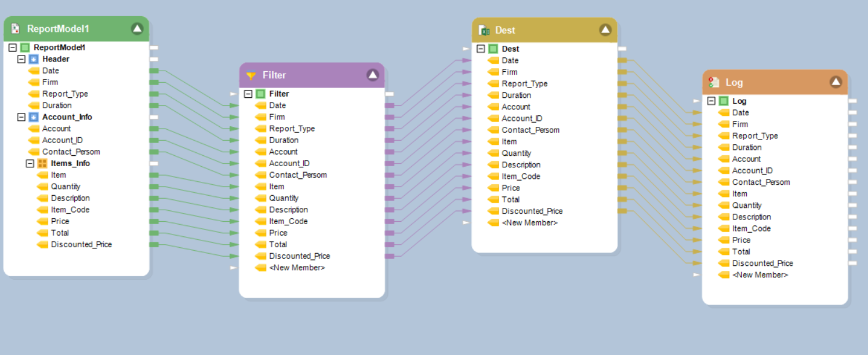The image size is (868, 355).
Task: Collapse the Items_Info tree node
Action: [30, 163]
